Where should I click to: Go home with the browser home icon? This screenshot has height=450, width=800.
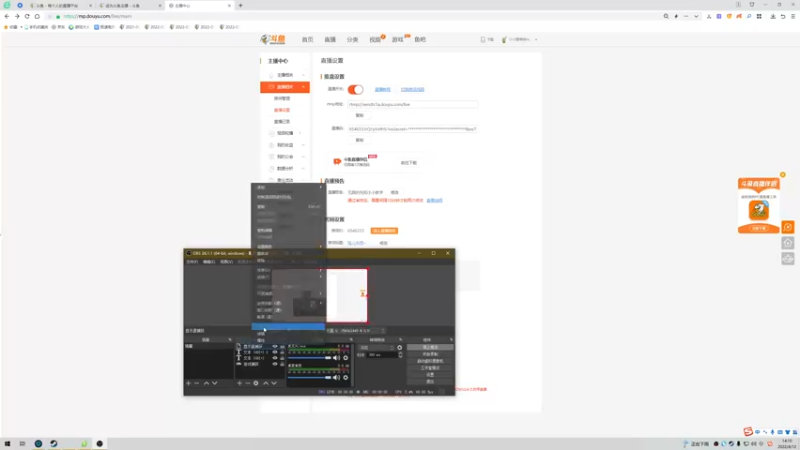coord(37,16)
